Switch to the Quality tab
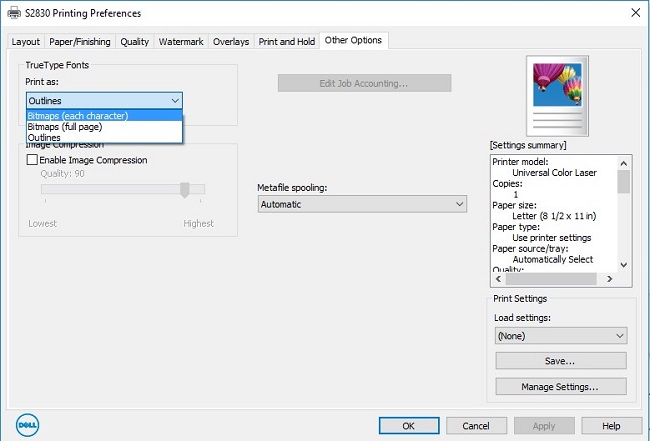The image size is (650, 441). pos(135,42)
